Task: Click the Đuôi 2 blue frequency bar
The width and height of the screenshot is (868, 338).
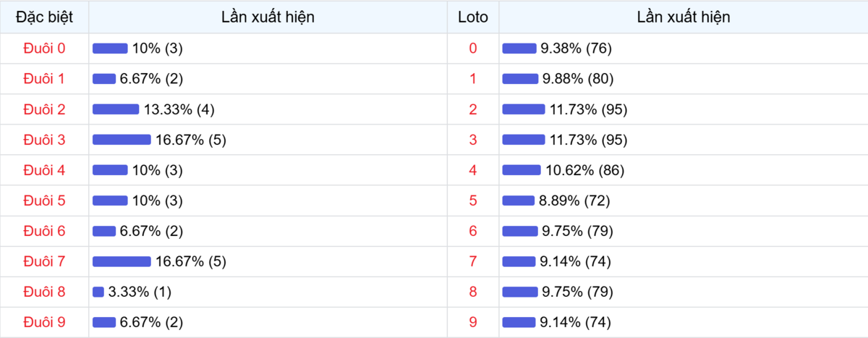Action: [116, 109]
